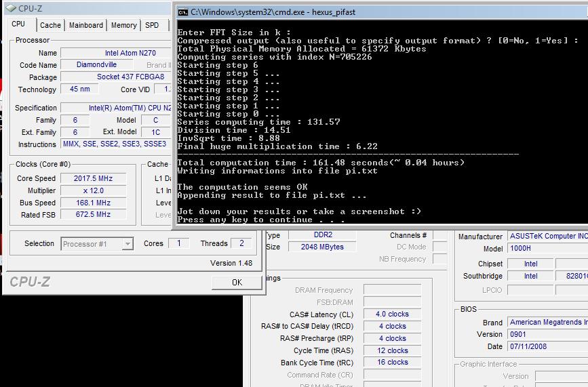The height and width of the screenshot is (387, 588).
Task: Click the Code Name value Diamondville
Action: [96, 64]
